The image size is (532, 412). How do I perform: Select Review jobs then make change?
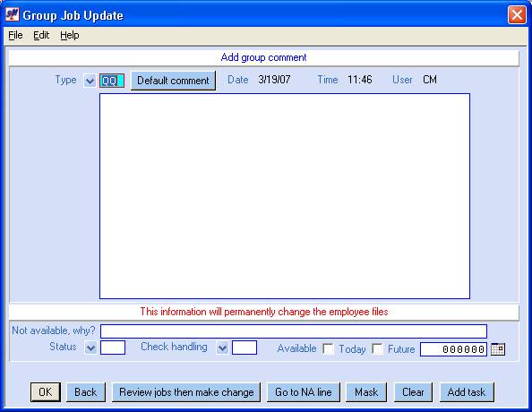pyautogui.click(x=186, y=392)
